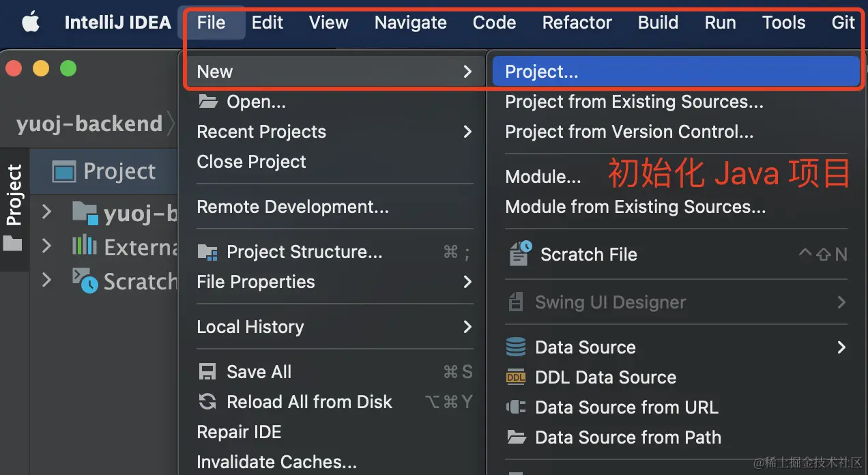The width and height of the screenshot is (868, 475).
Task: Click the Project Structure icon
Action: [207, 252]
